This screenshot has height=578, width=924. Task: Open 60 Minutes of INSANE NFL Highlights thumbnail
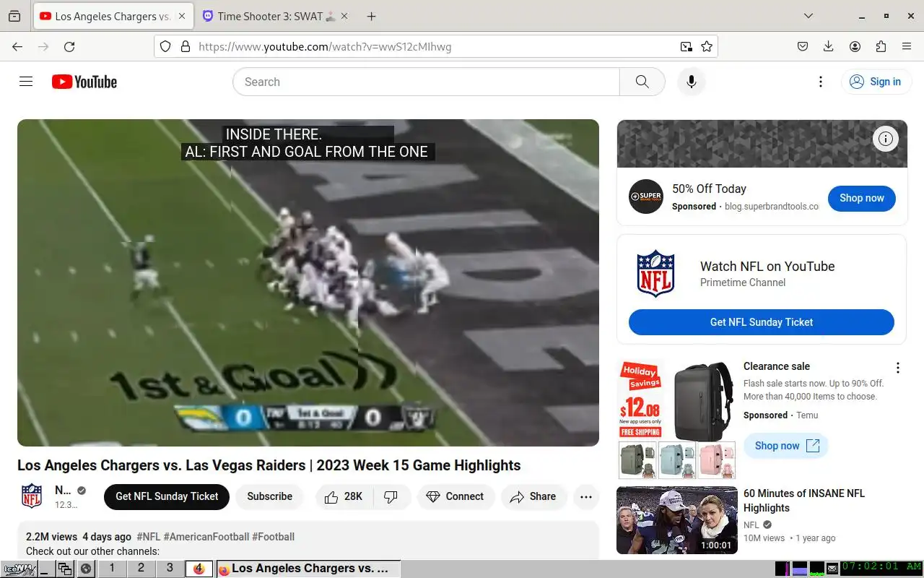pos(677,520)
